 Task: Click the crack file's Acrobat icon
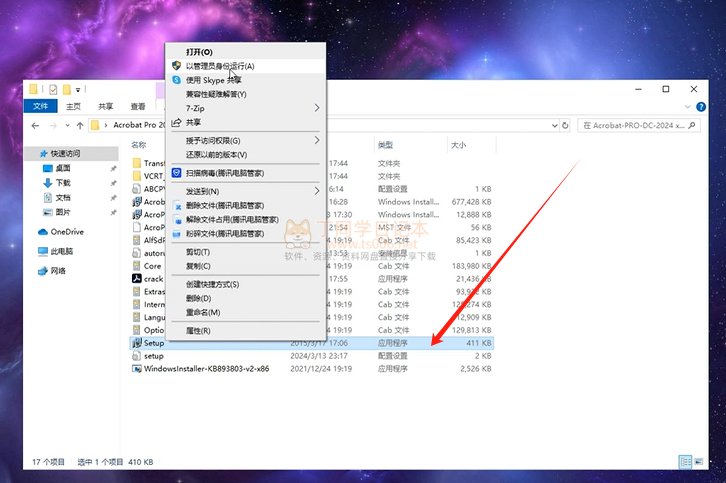[137, 279]
